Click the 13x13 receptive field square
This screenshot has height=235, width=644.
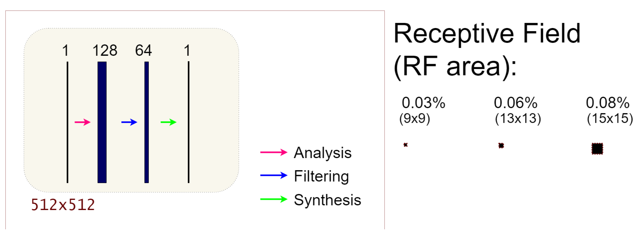click(x=501, y=145)
